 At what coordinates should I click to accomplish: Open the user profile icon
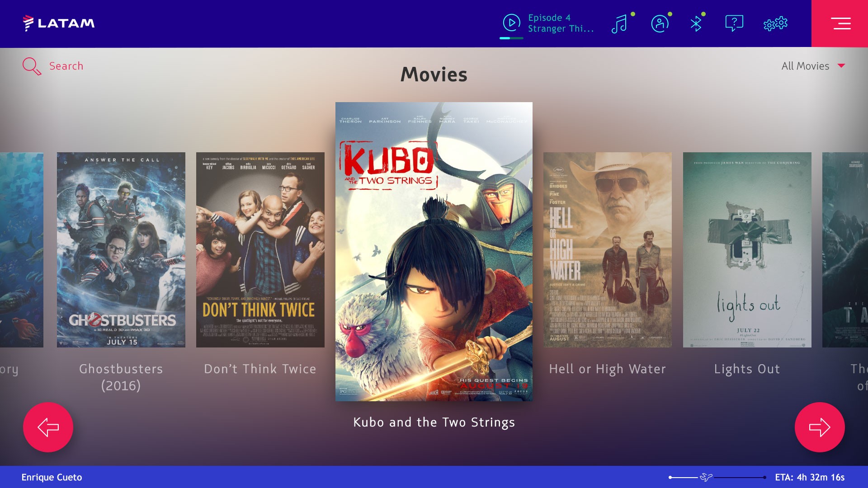tap(660, 23)
